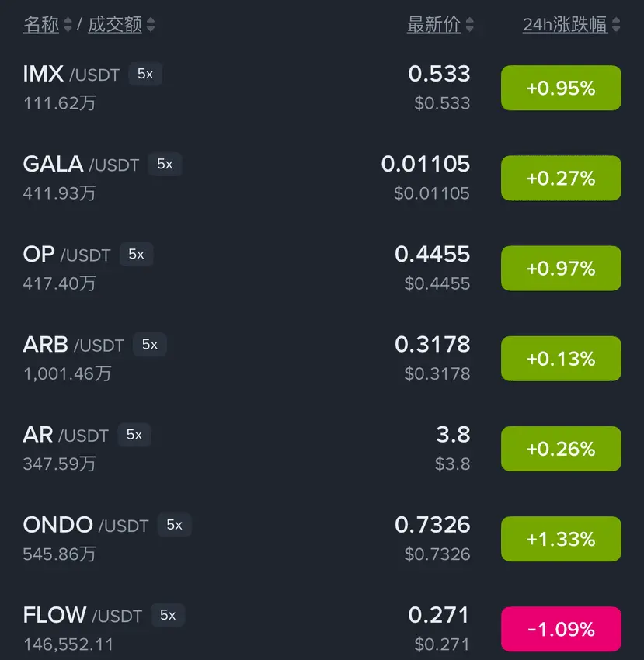Toggle the FLOW -1.09% red change button
This screenshot has width=644, height=660.
561,629
